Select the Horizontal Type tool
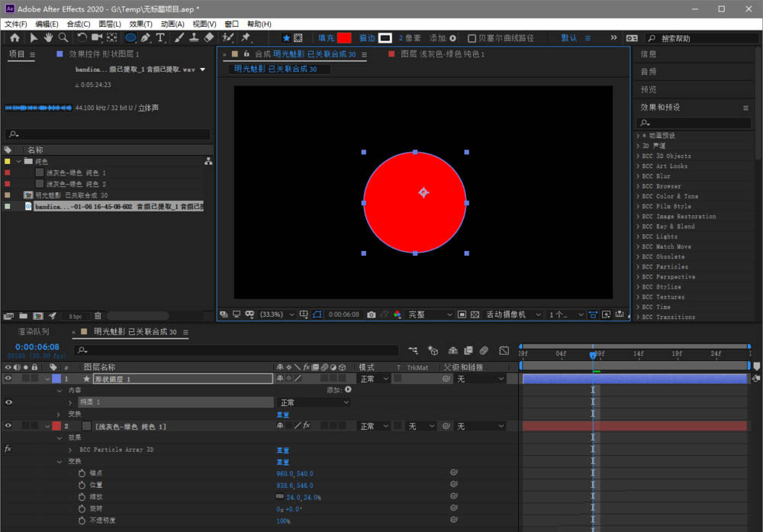This screenshot has width=763, height=532. pos(161,37)
